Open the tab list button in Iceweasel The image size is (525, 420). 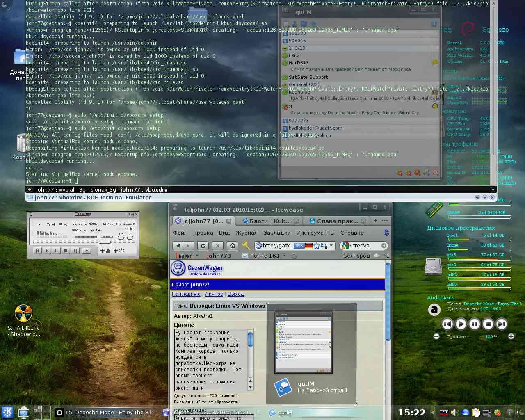pyautogui.click(x=385, y=221)
